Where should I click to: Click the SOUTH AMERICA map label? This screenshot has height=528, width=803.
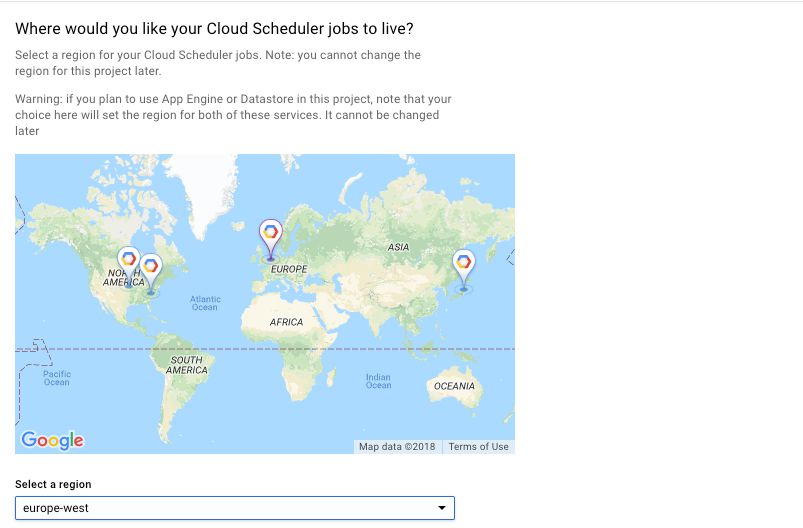click(186, 365)
